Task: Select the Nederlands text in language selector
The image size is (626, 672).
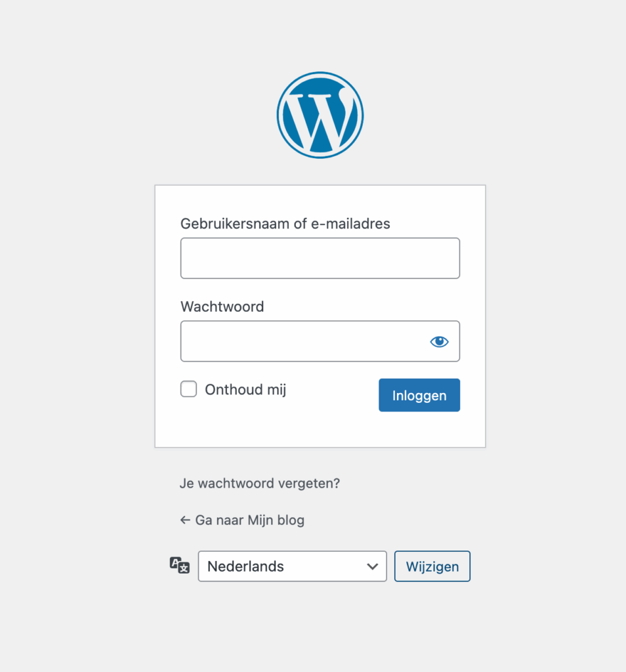Action: click(245, 566)
